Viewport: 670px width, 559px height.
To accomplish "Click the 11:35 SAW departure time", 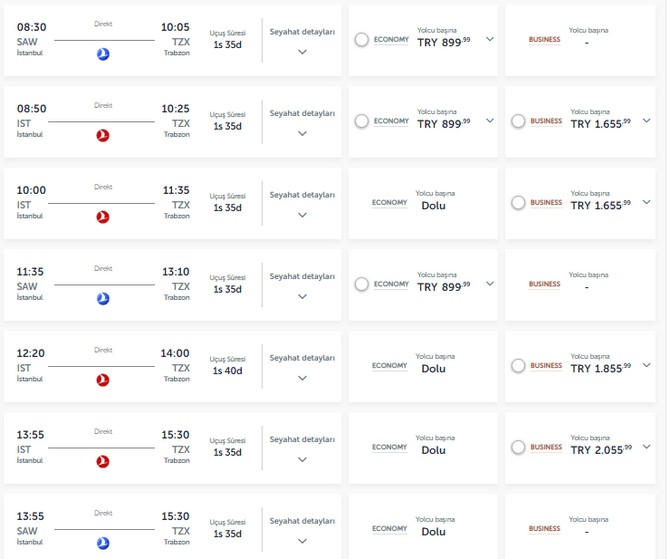I will click(32, 271).
